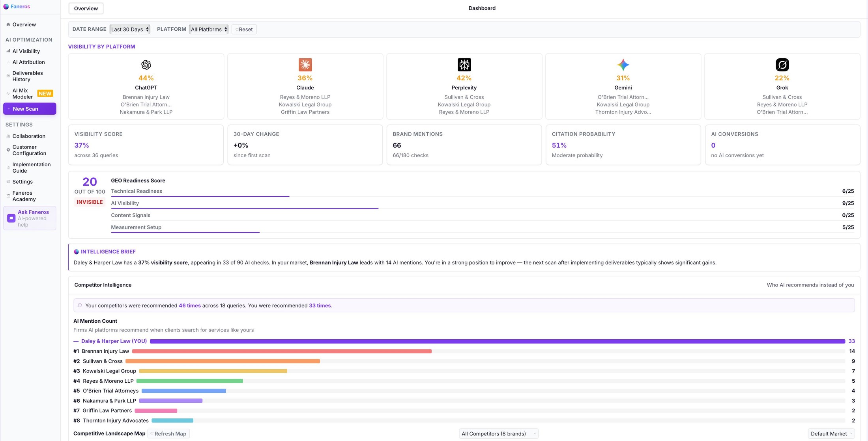
Task: Click the Perplexity 42% value
Action: click(464, 78)
